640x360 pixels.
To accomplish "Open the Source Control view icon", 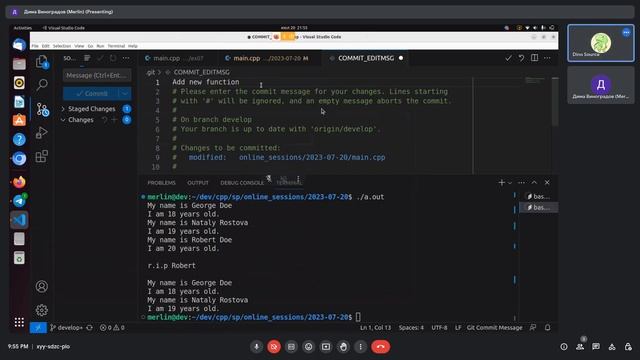I will [x=42, y=109].
